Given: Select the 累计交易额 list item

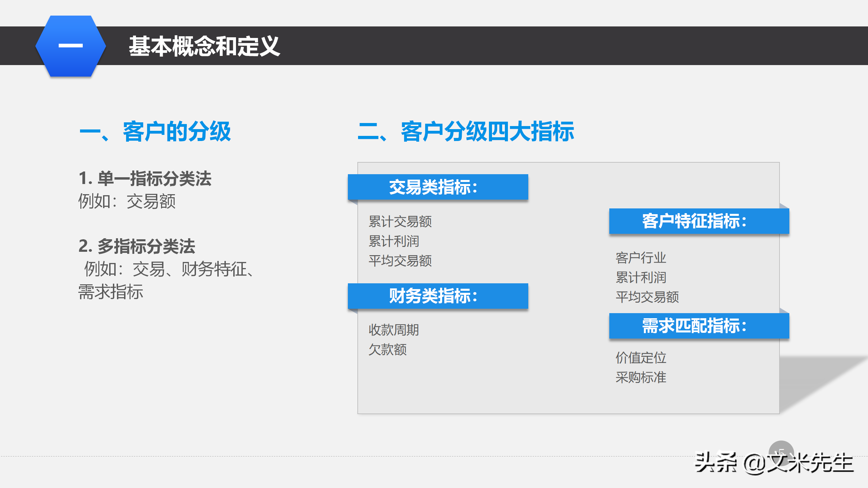Looking at the screenshot, I should pos(400,221).
